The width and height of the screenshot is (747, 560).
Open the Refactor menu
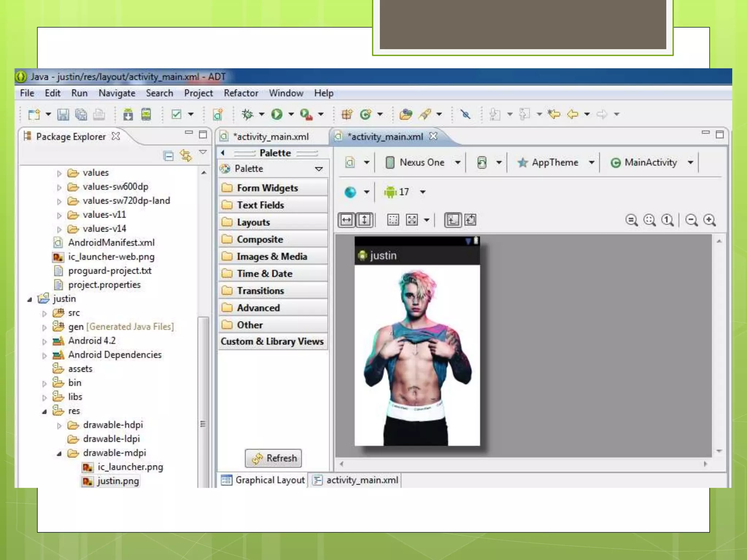point(241,93)
